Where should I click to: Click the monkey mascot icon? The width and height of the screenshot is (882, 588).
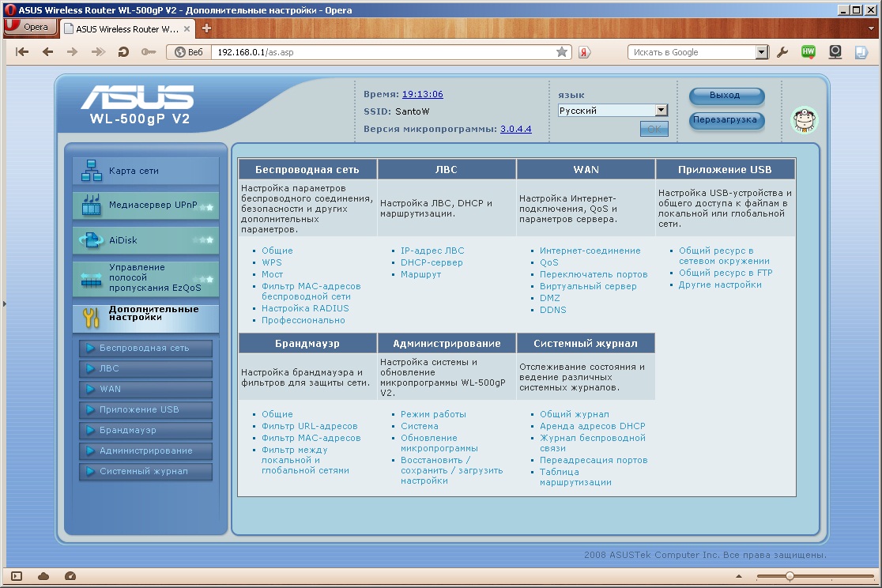805,120
